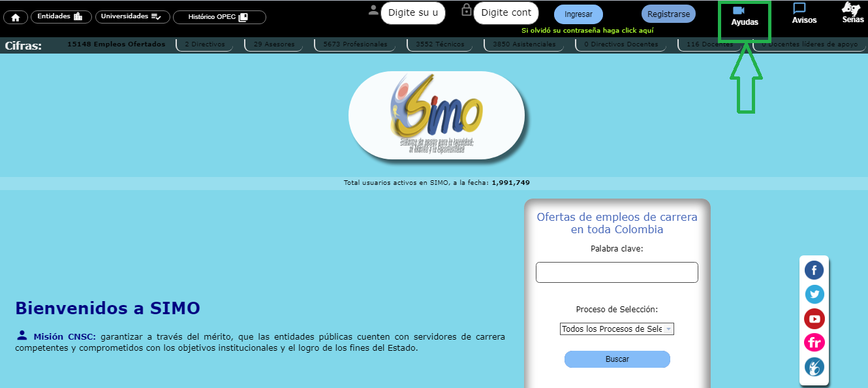Select the 5673 Profesionales tab

[x=354, y=44]
